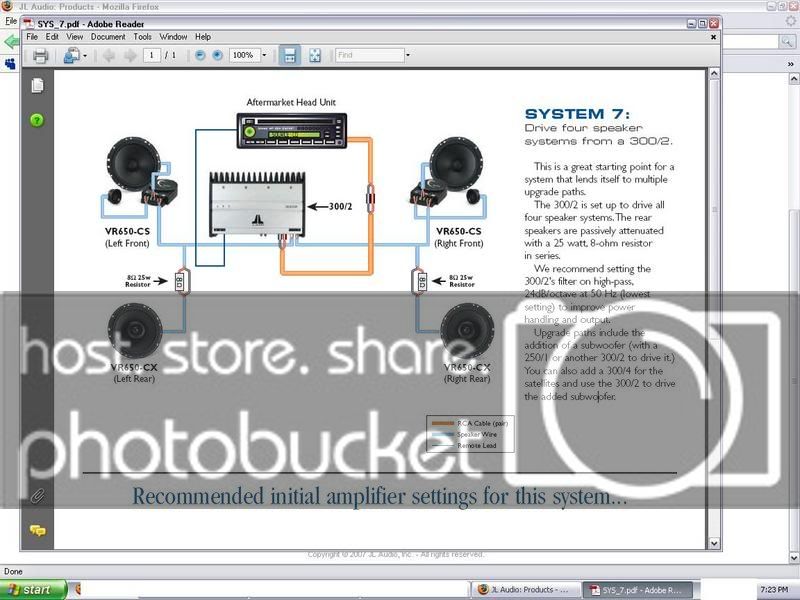The width and height of the screenshot is (800, 600).
Task: Click the quick launch icon beside Start
Action: [x=78, y=590]
